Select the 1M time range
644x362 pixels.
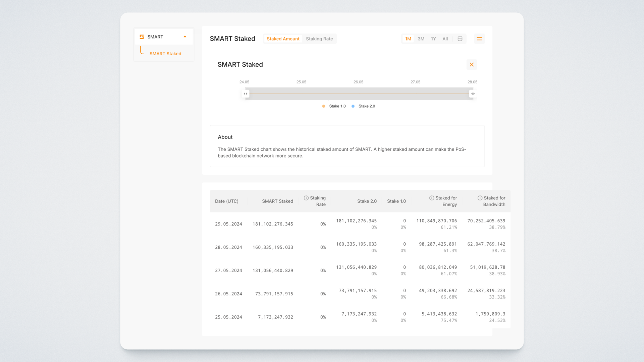click(x=408, y=39)
